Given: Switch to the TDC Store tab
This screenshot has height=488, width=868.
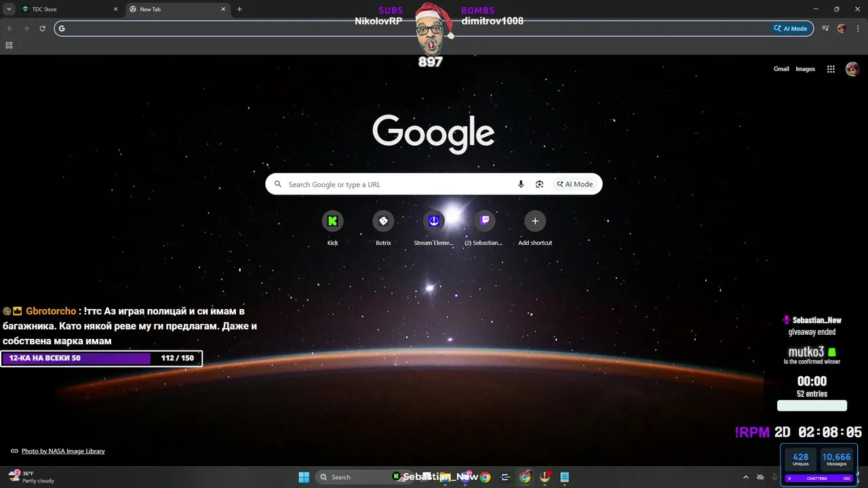Looking at the screenshot, I should (69, 9).
